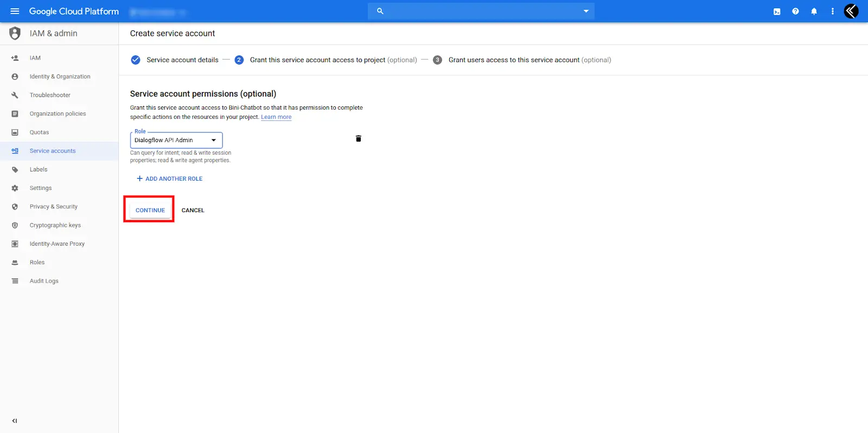The image size is (868, 433).
Task: Click the Roles hat icon
Action: tap(15, 263)
